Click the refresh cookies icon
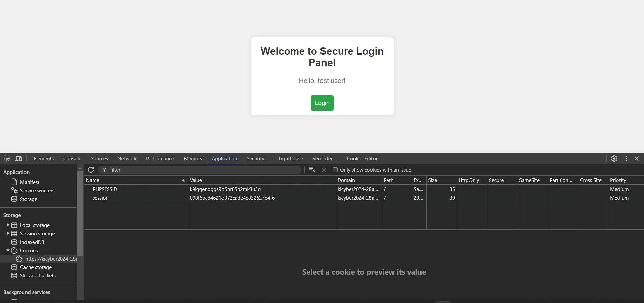This screenshot has width=644, height=303. 91,170
